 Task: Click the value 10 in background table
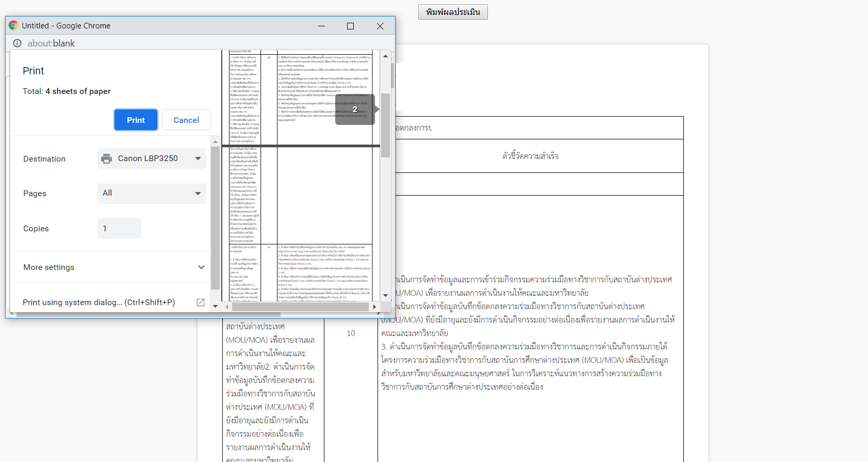[351, 333]
